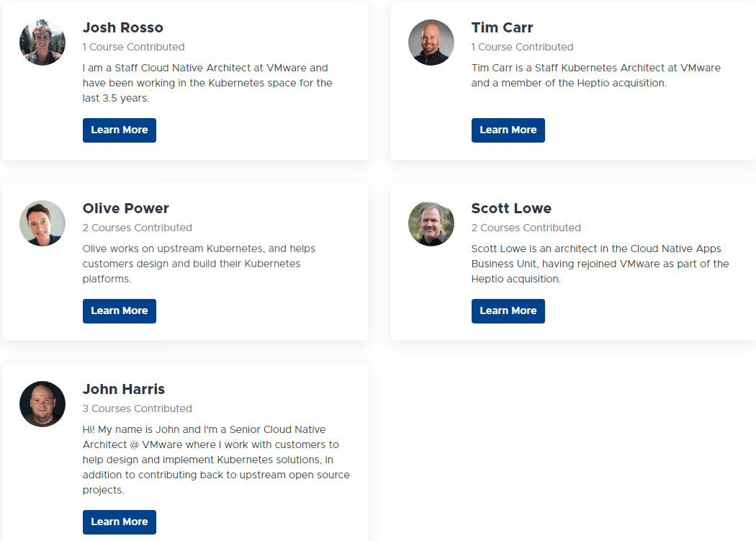The height and width of the screenshot is (541, 756).
Task: Select "3 Courses Contributed" under John Harris
Action: point(137,409)
